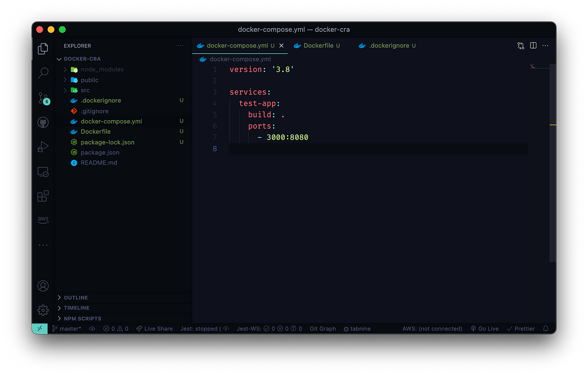Split the editor to the right
588x376 pixels.
533,45
